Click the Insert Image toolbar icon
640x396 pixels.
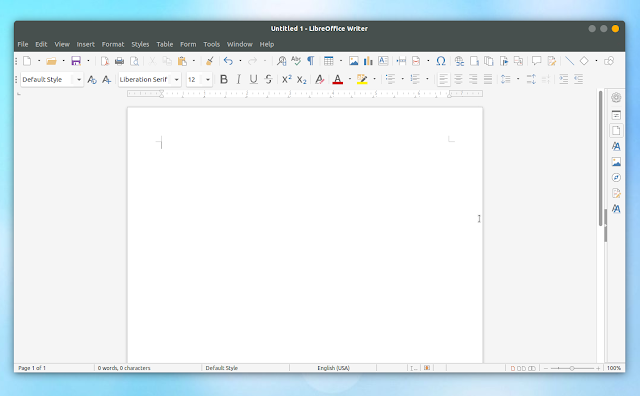point(353,61)
